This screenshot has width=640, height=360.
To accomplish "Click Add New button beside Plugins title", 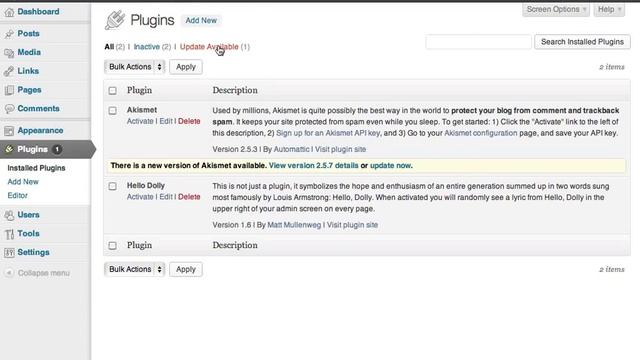I will [201, 20].
